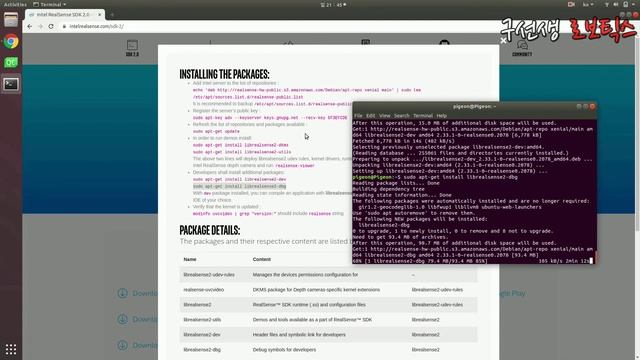Viewport: 640px width, 360px height.
Task: Click the realsense-uvcvideo table row name
Action: coord(204,290)
